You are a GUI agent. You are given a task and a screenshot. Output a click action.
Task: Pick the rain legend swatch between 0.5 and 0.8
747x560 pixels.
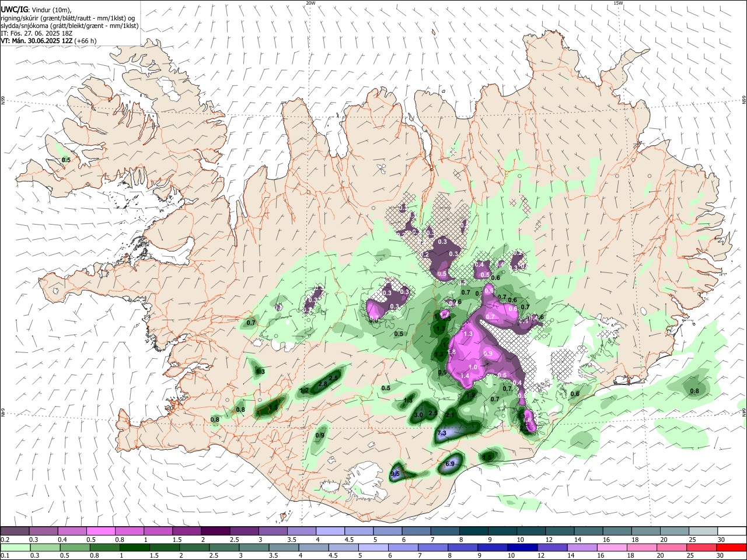tap(75, 547)
